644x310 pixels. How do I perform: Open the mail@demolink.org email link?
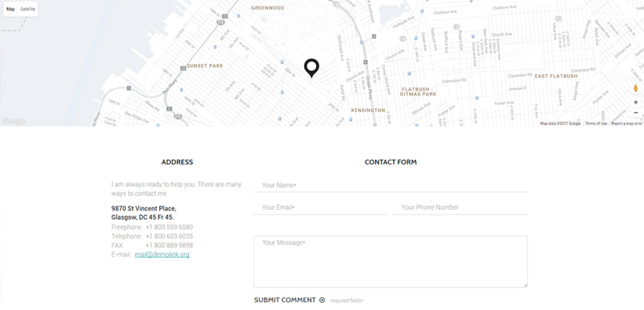(x=162, y=255)
